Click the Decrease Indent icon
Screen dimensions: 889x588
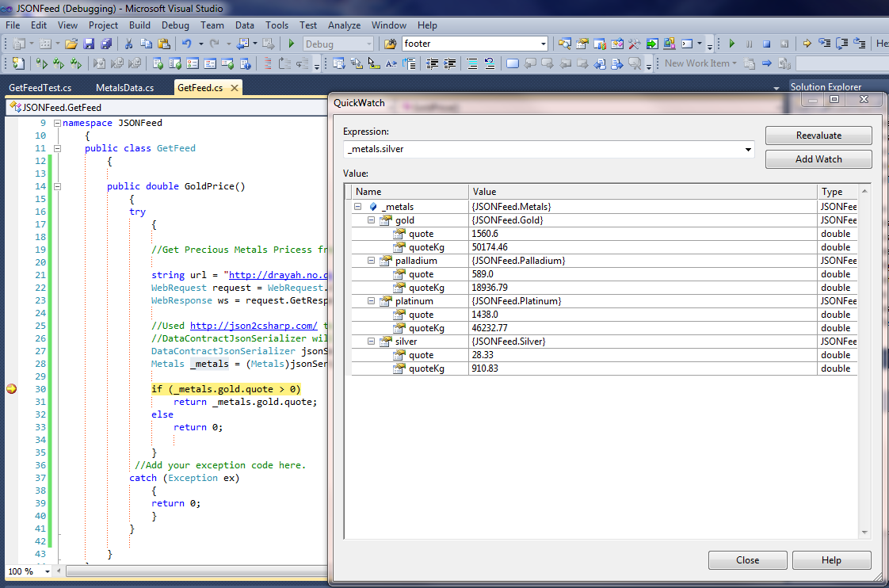click(432, 63)
